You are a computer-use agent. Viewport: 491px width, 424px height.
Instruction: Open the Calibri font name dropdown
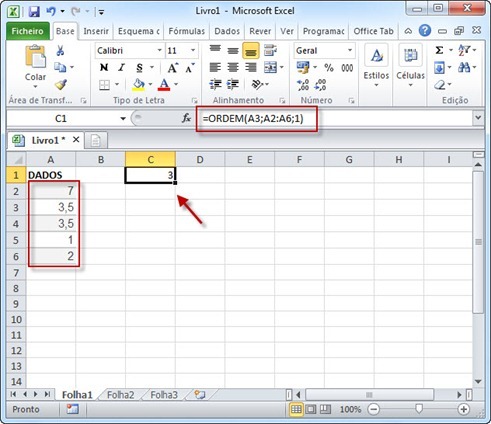(x=160, y=50)
